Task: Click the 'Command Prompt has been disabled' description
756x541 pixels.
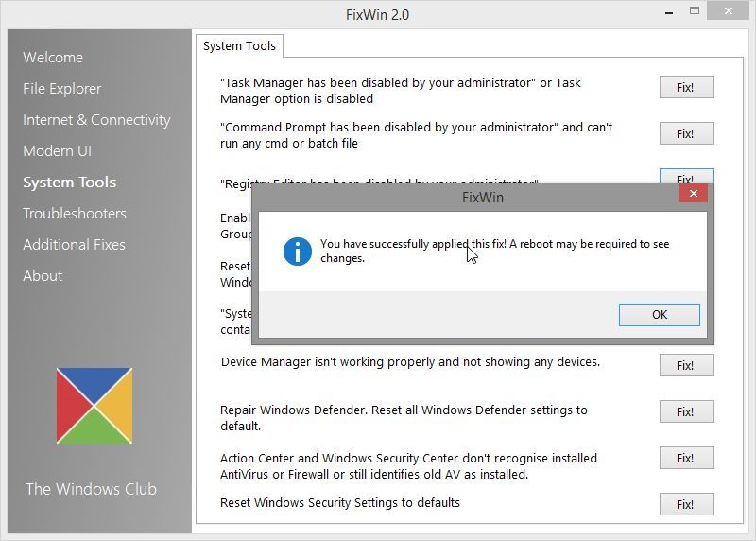Action: 416,135
